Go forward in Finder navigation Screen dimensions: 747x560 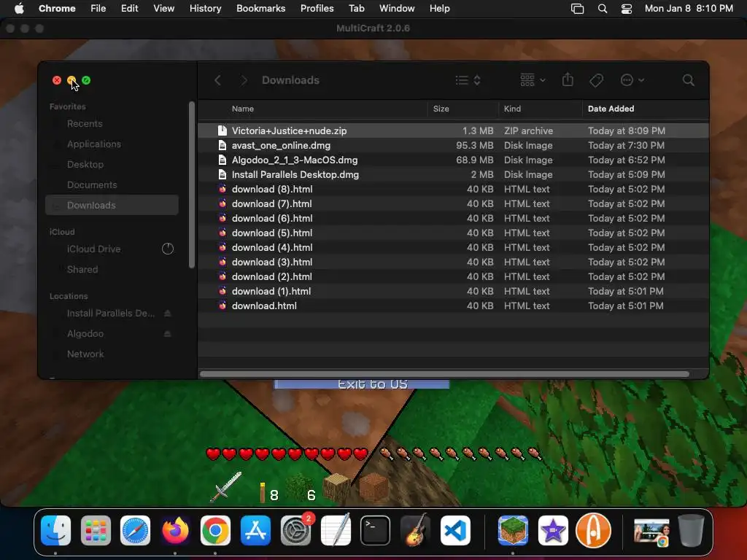pyautogui.click(x=244, y=80)
